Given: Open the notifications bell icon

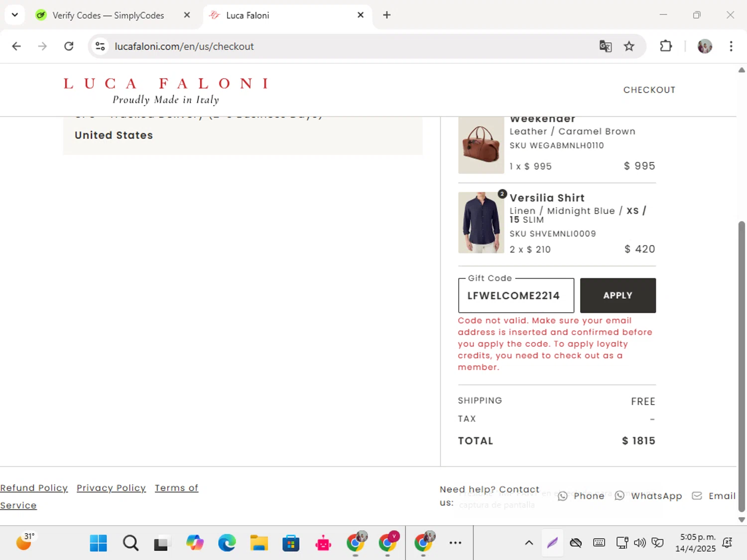Looking at the screenshot, I should coord(728,543).
